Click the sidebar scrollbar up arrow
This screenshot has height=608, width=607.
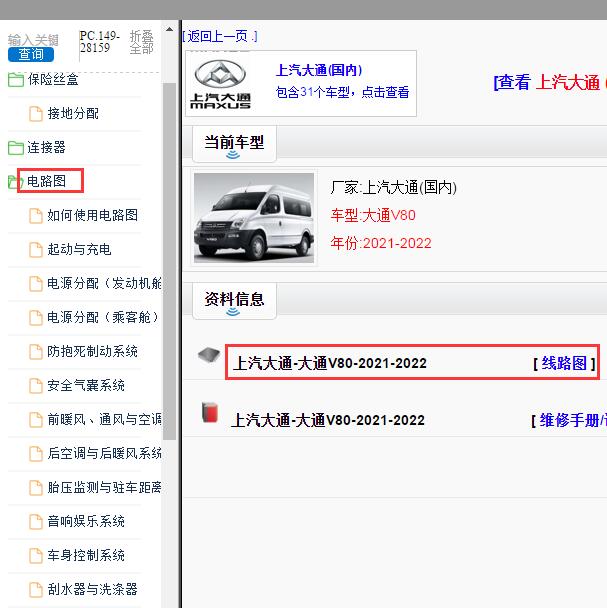point(169,29)
